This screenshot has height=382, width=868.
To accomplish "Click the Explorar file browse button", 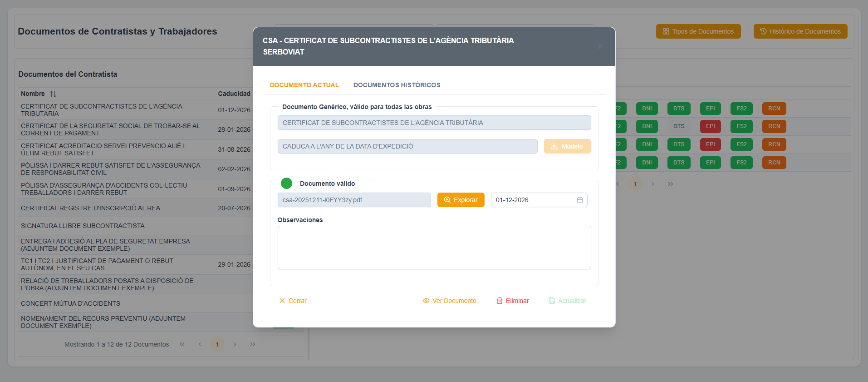I will [x=461, y=200].
